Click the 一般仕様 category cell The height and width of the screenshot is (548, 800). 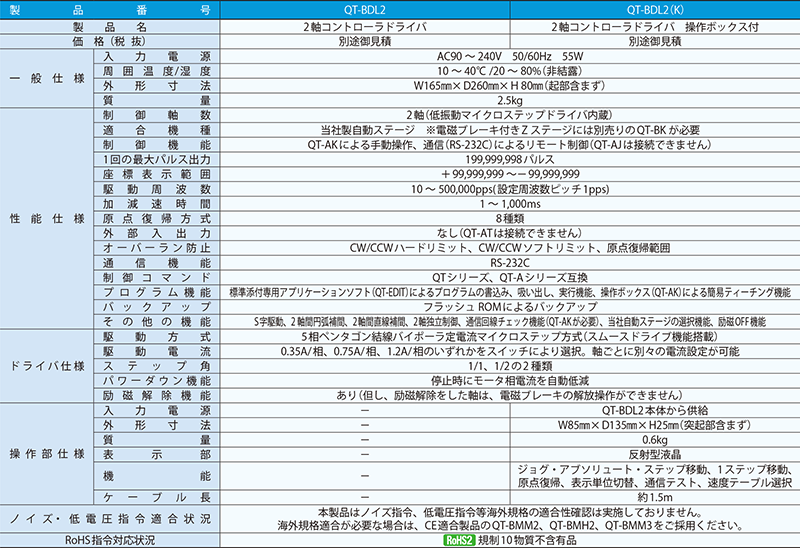[x=46, y=78]
